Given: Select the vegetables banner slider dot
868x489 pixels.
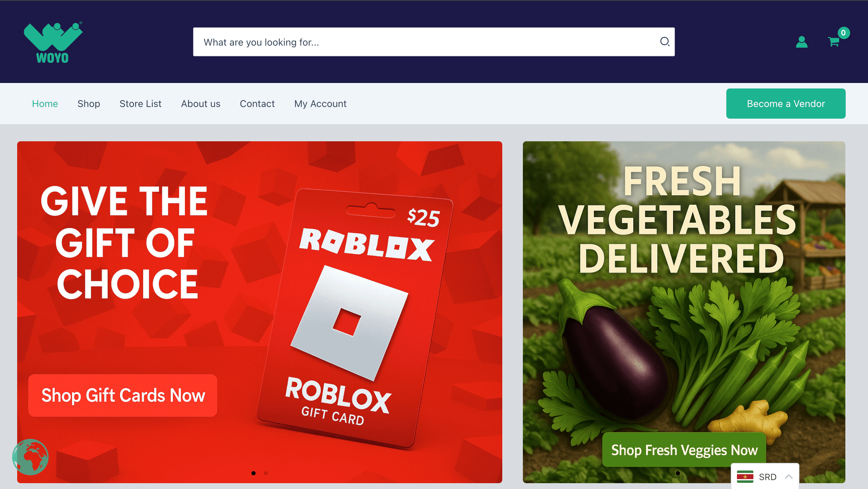Looking at the screenshot, I should click(678, 473).
